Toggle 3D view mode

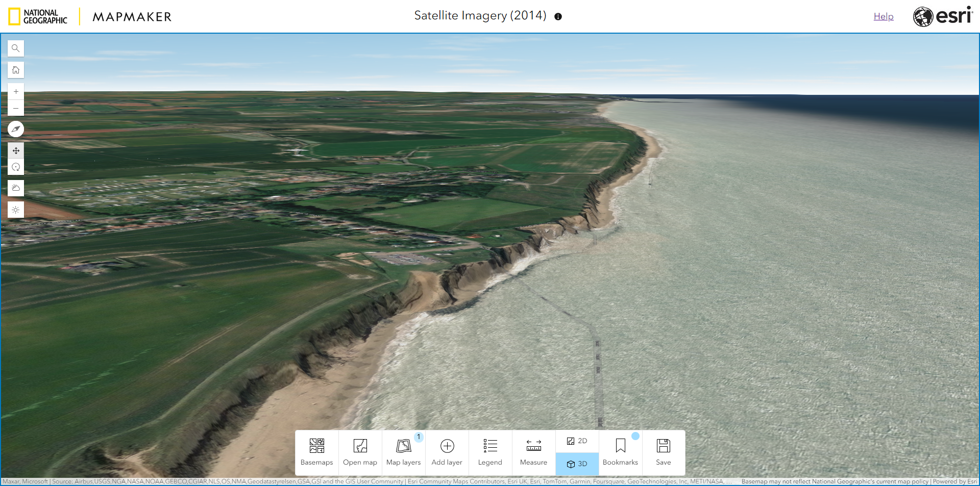pos(577,464)
